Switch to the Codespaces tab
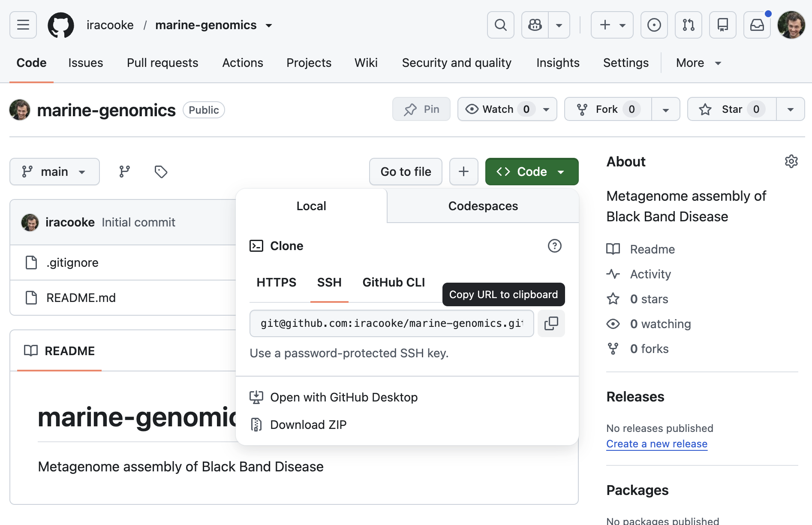This screenshot has width=812, height=525. tap(483, 206)
